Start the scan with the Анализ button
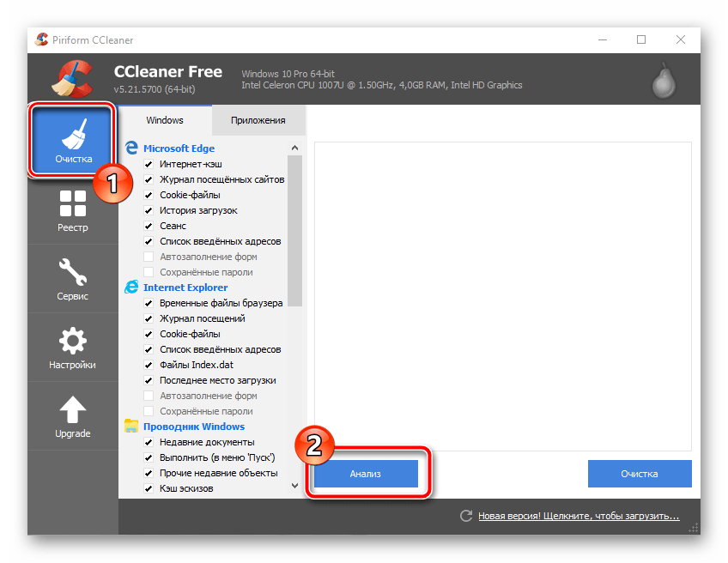 (x=366, y=474)
